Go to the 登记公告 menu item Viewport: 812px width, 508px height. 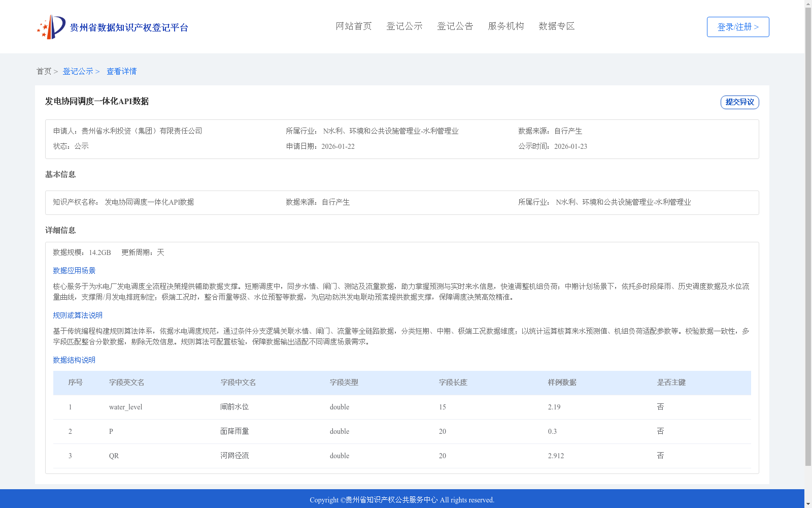point(455,26)
